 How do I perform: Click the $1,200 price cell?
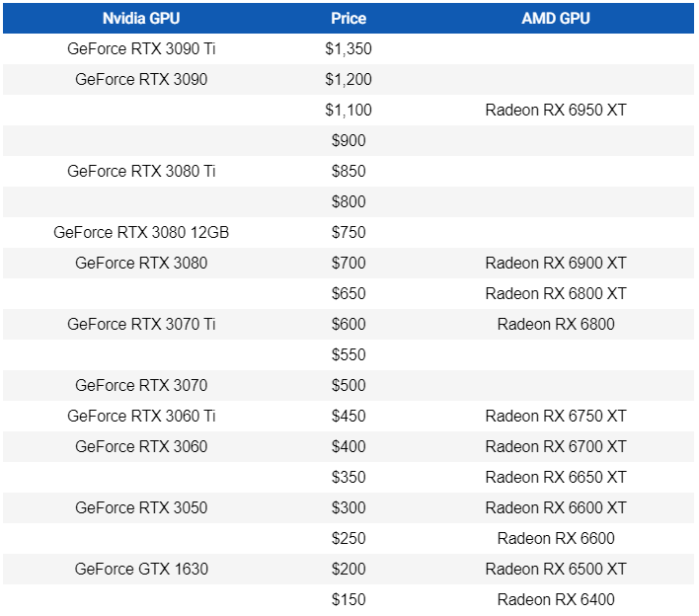tap(349, 79)
